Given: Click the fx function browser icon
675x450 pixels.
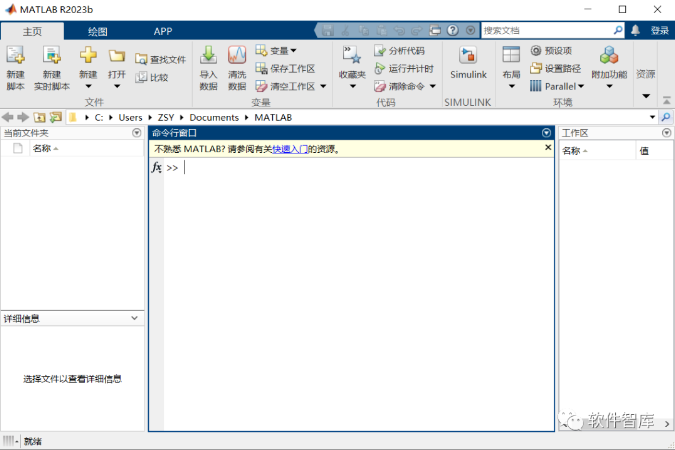Looking at the screenshot, I should click(x=157, y=168).
